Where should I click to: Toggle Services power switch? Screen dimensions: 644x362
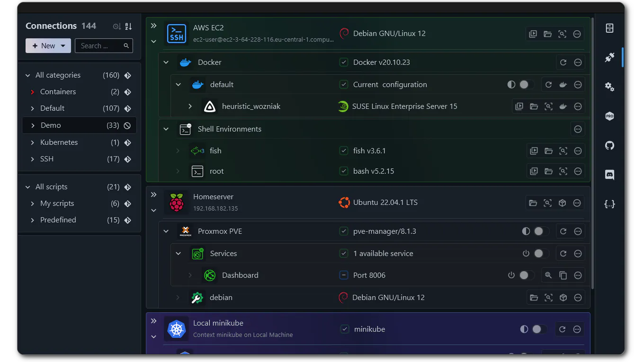coord(540,254)
